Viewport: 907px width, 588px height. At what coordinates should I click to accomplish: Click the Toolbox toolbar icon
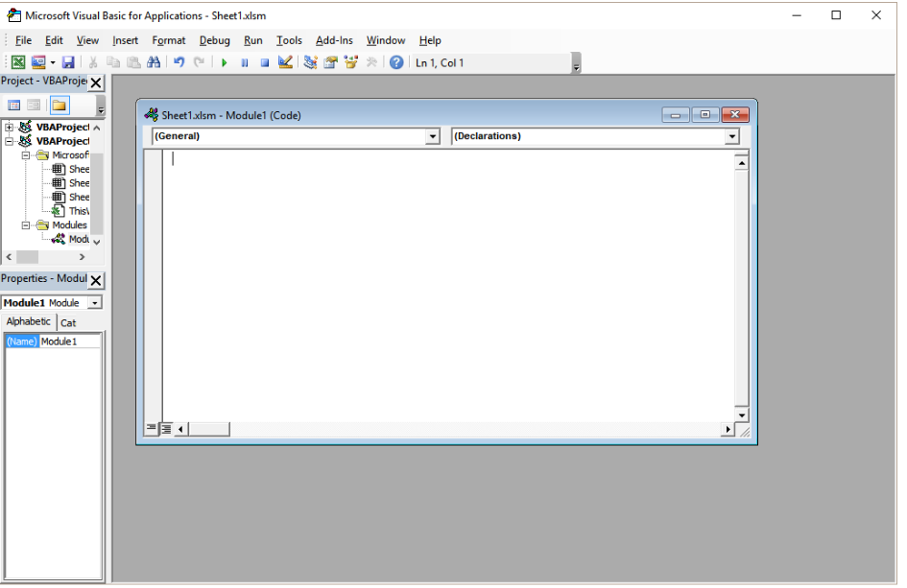click(x=371, y=62)
